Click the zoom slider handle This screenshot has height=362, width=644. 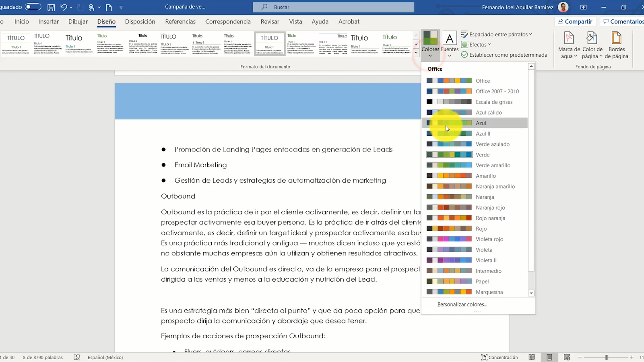pos(606,357)
